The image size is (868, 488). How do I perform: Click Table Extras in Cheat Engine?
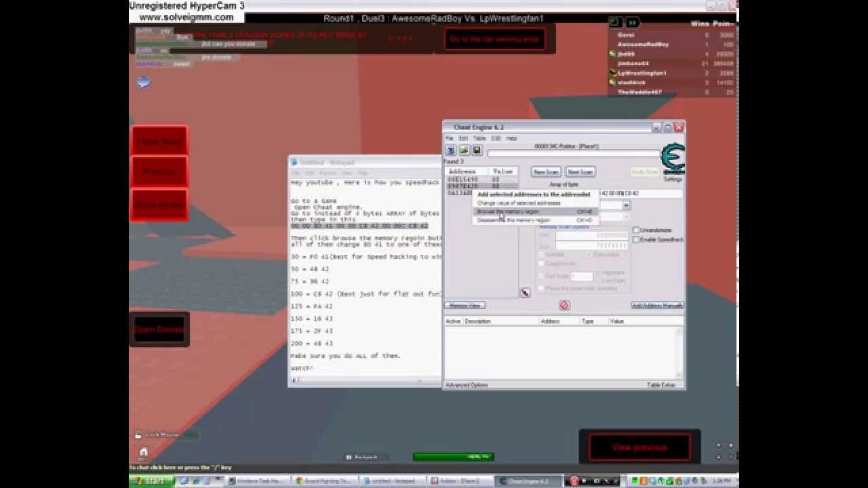661,385
